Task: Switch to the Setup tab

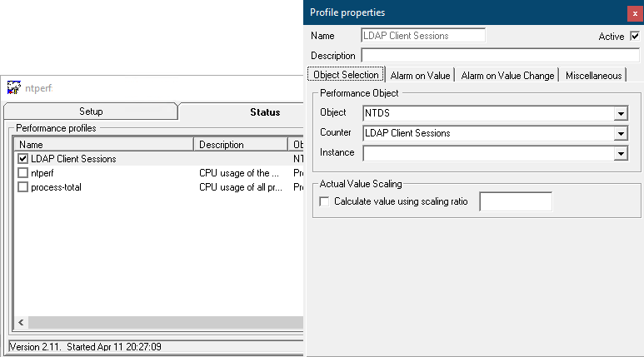Action: [91, 112]
